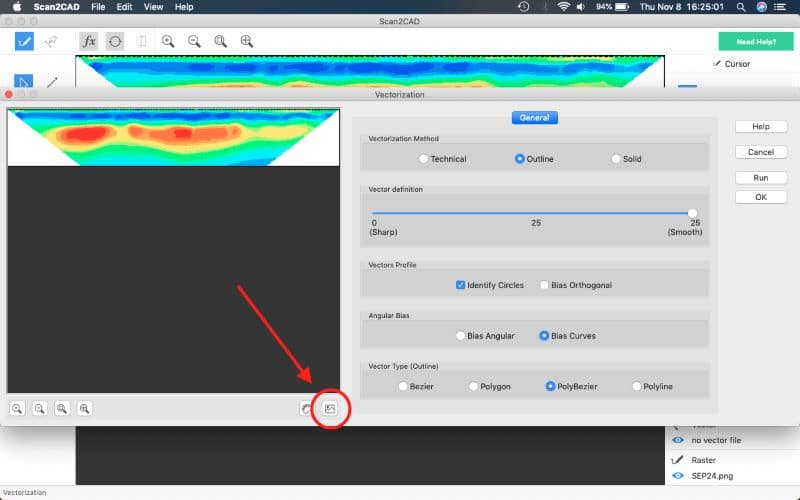Switch to the General tab
This screenshot has width=800, height=500.
pyautogui.click(x=534, y=117)
